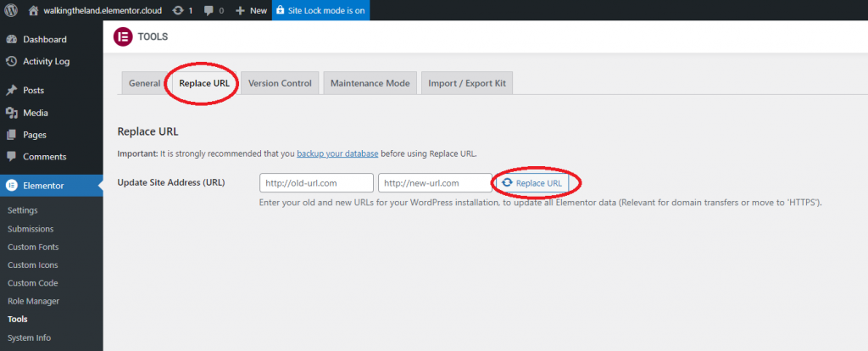Switch to Import / Export Kit tab
The height and width of the screenshot is (351, 868).
point(467,83)
